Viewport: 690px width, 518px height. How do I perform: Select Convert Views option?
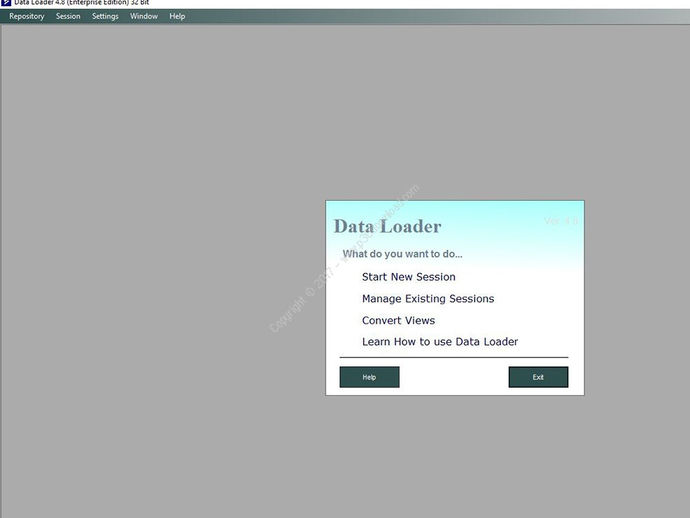point(399,320)
